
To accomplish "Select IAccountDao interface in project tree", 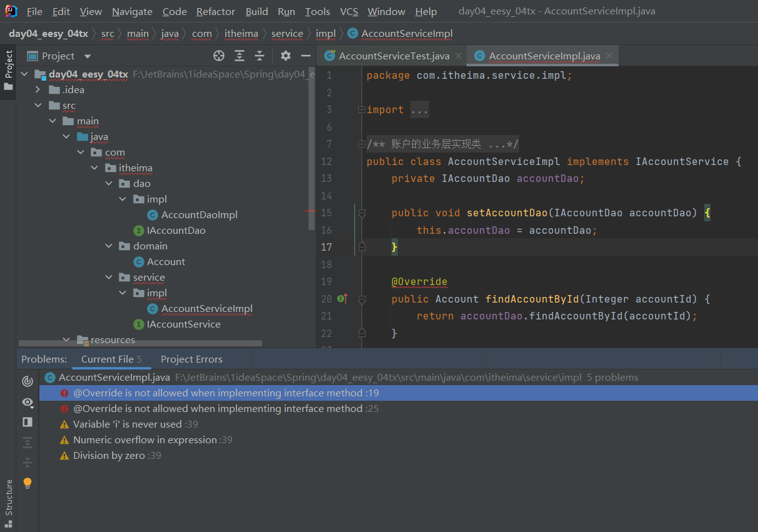I will tap(176, 230).
